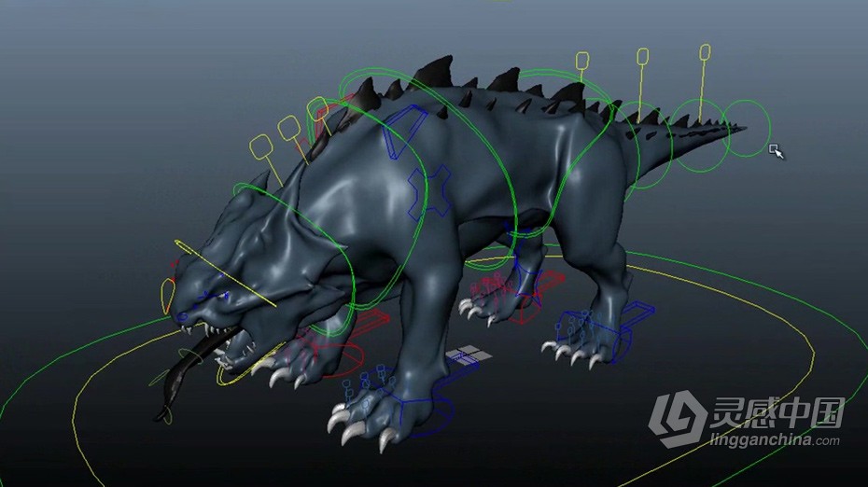Image resolution: width=868 pixels, height=487 pixels.
Task: Pick the long yellow line control across the head
Action: pos(225,272)
